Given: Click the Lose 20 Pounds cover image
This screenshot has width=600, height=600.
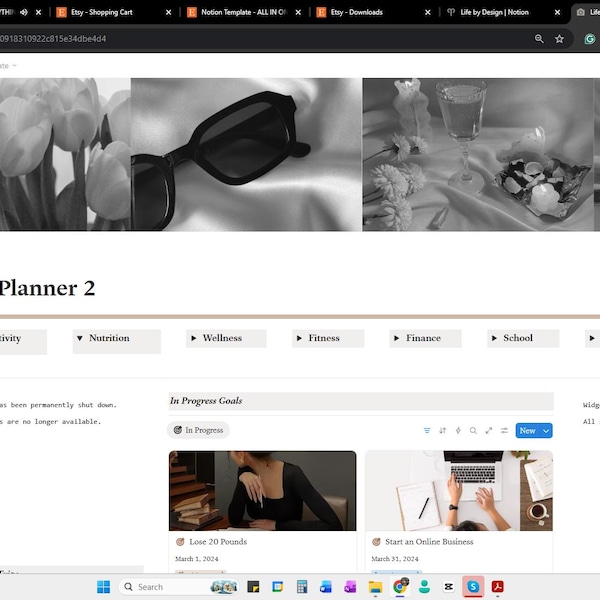Looking at the screenshot, I should click(262, 491).
